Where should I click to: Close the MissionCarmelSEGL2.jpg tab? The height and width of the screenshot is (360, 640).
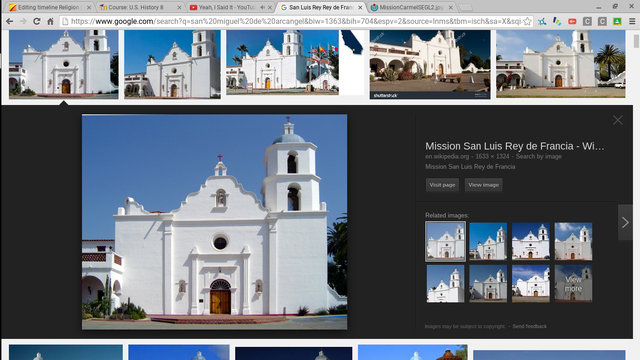click(450, 7)
